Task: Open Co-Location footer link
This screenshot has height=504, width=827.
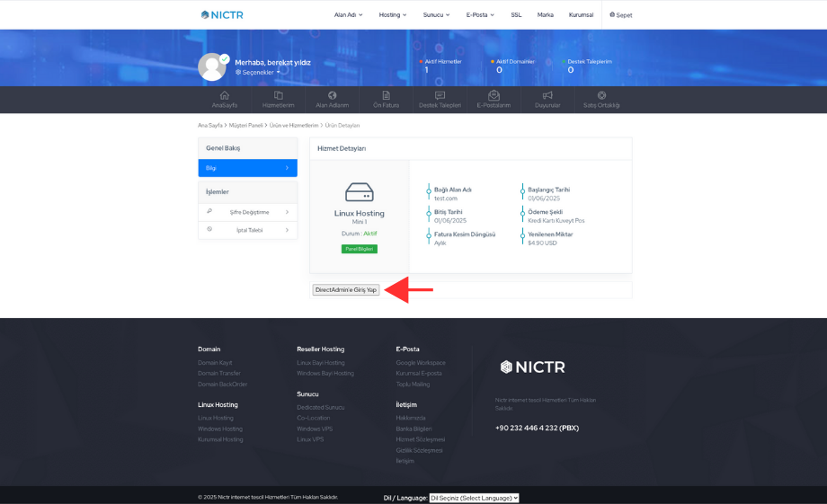Action: pyautogui.click(x=314, y=418)
